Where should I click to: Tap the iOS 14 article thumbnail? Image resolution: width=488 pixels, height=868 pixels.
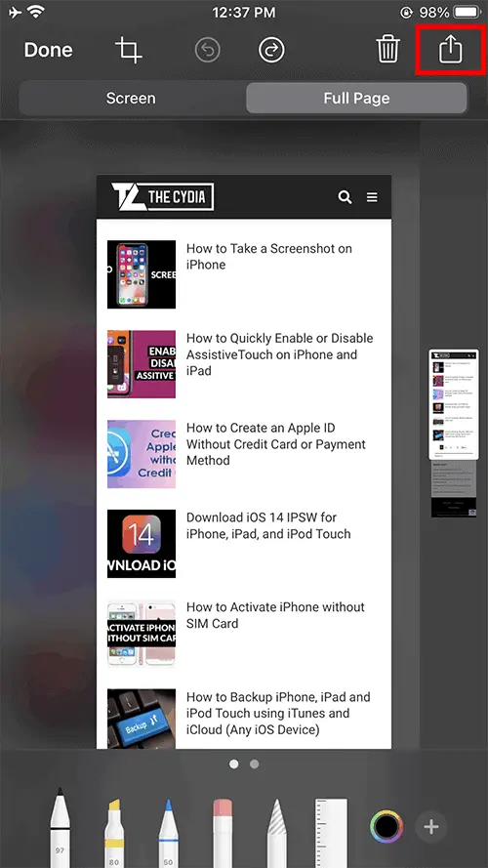coord(142,544)
